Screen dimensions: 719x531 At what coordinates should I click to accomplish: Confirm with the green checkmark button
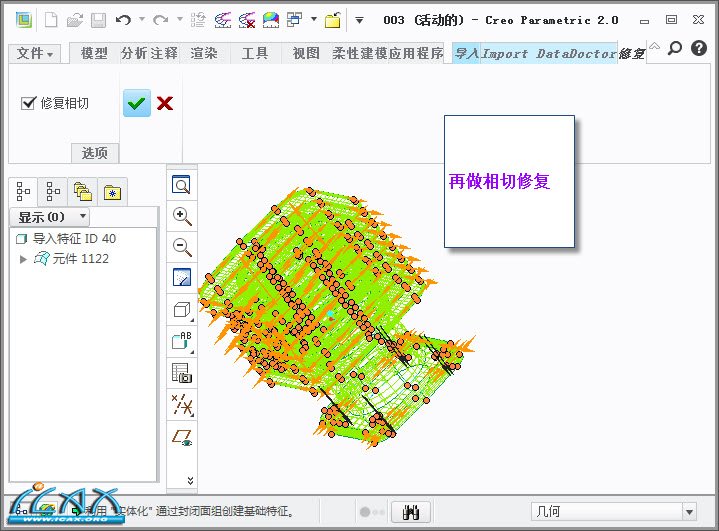[137, 103]
